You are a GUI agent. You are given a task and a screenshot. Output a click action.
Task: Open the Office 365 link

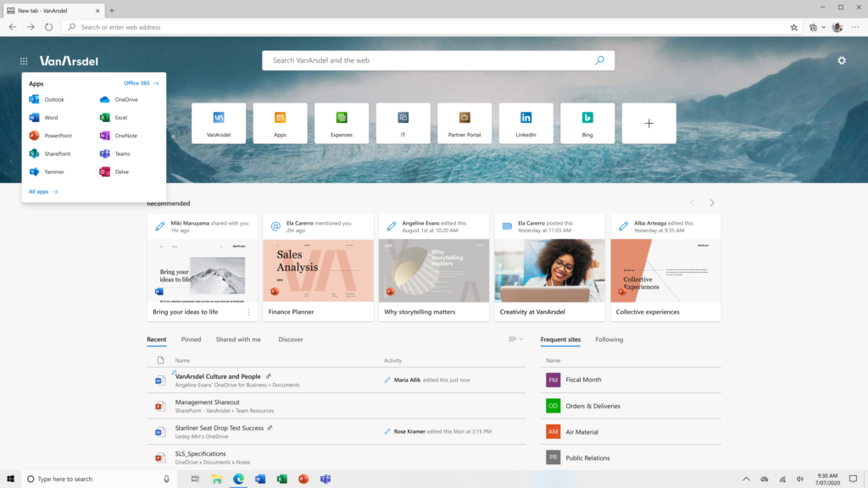pos(142,83)
